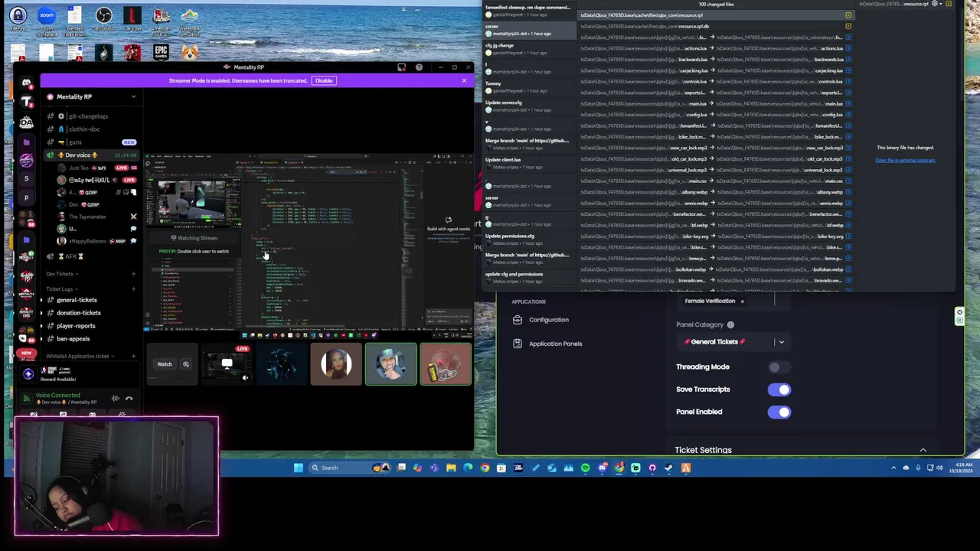Open Windows Start menu
This screenshot has height=551, width=980.
tap(298, 468)
